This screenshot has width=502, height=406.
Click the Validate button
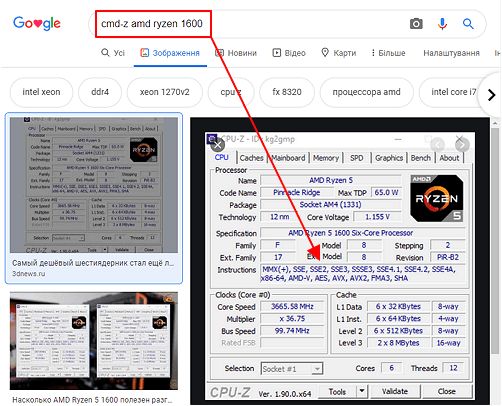click(x=395, y=391)
